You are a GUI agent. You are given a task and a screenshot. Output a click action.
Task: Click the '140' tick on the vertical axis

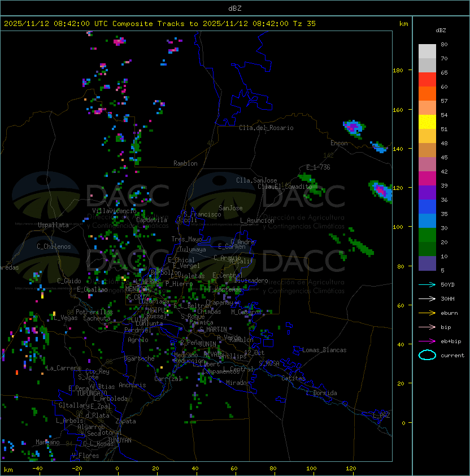tap(398, 149)
